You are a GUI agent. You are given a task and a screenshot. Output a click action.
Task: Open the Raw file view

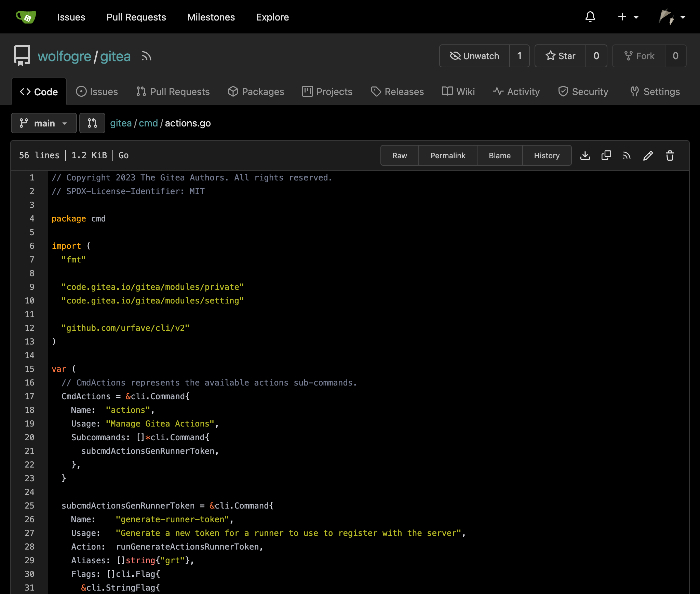400,156
